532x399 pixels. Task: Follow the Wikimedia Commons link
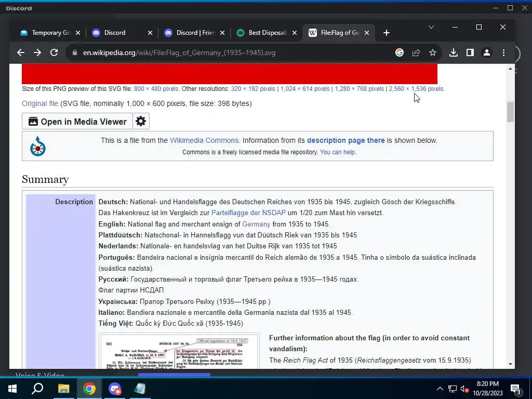pos(204,140)
